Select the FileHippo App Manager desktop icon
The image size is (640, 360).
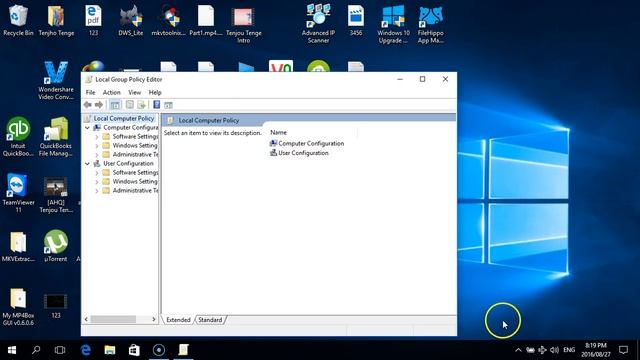tap(431, 23)
